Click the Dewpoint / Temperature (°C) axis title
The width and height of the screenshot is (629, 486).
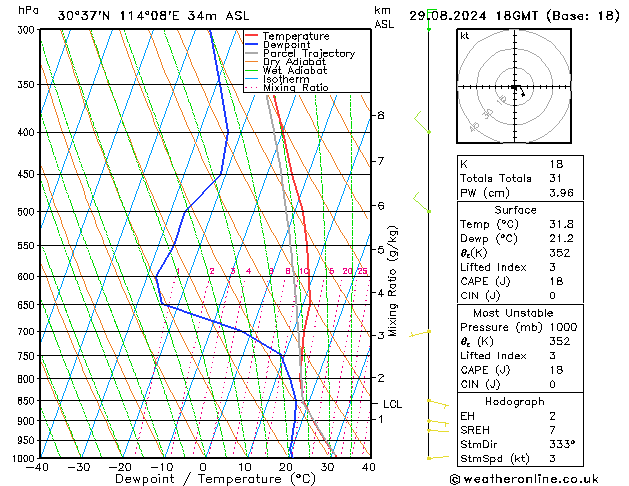[x=215, y=479]
